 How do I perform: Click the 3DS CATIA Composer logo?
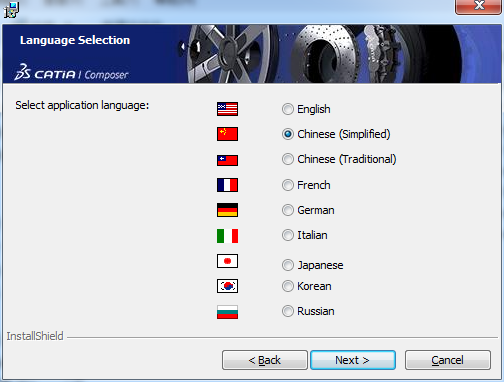click(x=71, y=73)
